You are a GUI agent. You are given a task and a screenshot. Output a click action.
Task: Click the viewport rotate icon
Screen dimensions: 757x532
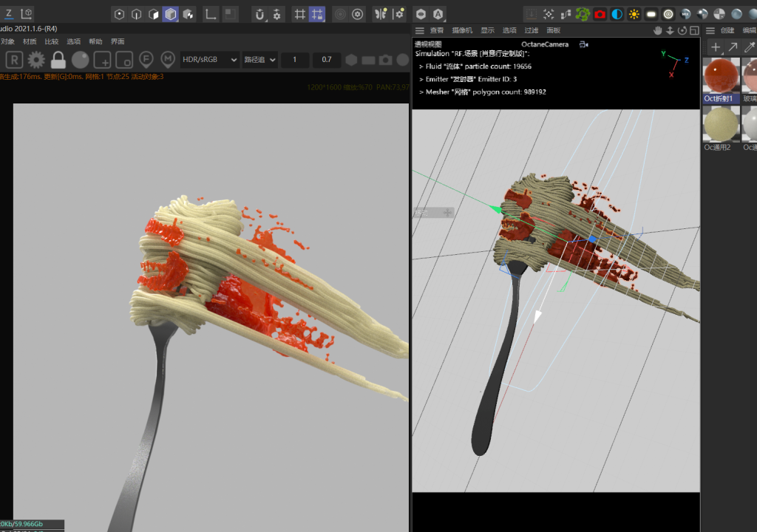click(682, 30)
